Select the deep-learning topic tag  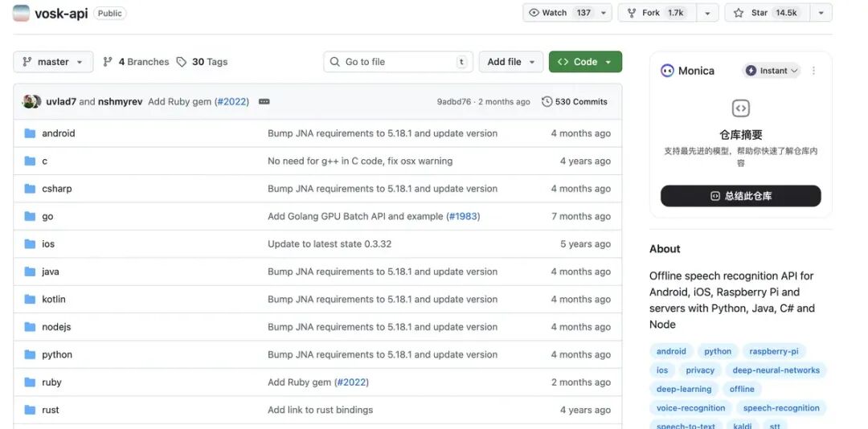click(x=684, y=389)
